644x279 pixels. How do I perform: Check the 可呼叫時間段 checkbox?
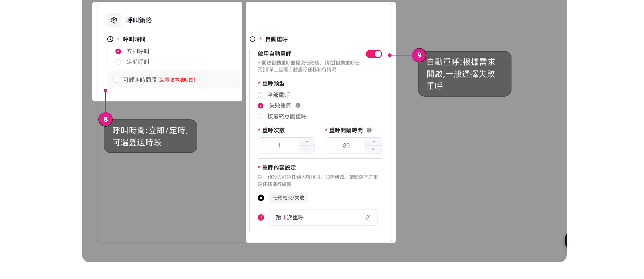click(x=116, y=80)
